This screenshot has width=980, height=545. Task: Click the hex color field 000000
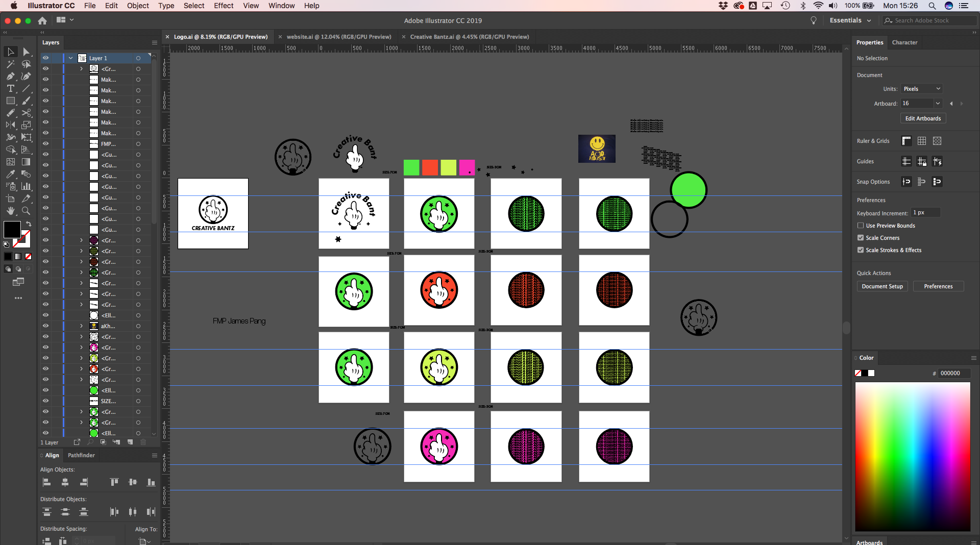coord(954,373)
